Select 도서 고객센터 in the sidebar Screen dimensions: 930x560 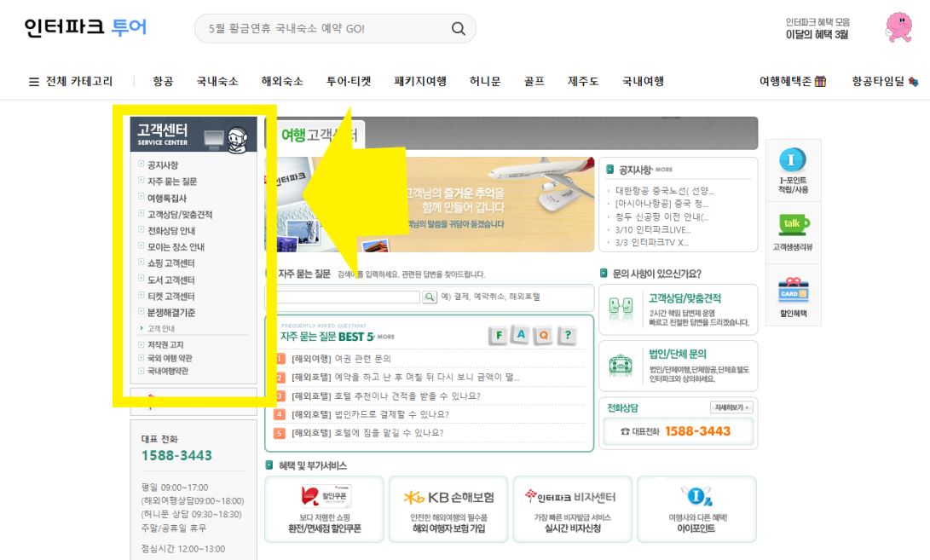click(x=170, y=280)
